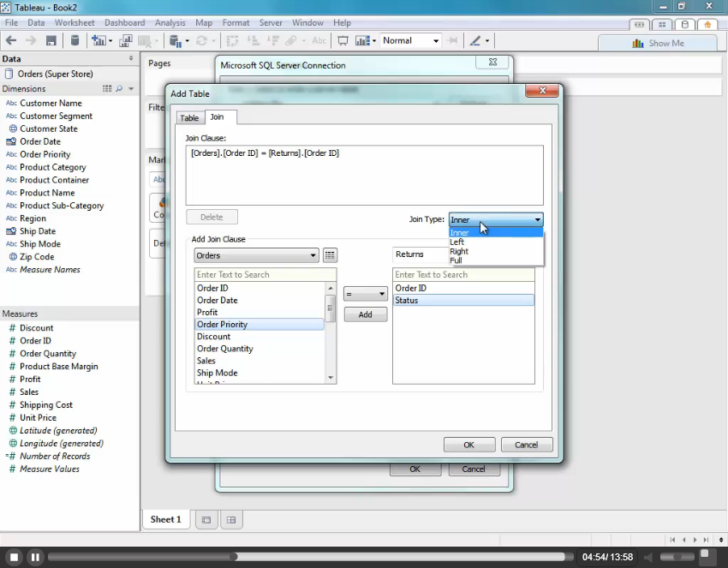
Task: Click the first-sheet navigation arrow at bottom right
Action: 672,540
